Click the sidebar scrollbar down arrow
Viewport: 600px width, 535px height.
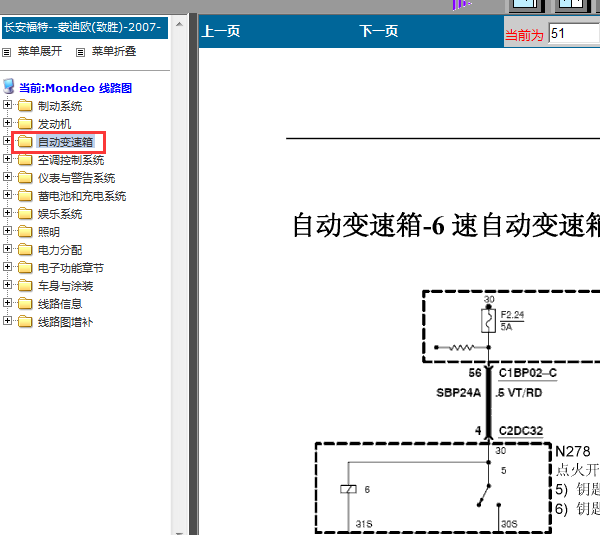pos(179,532)
